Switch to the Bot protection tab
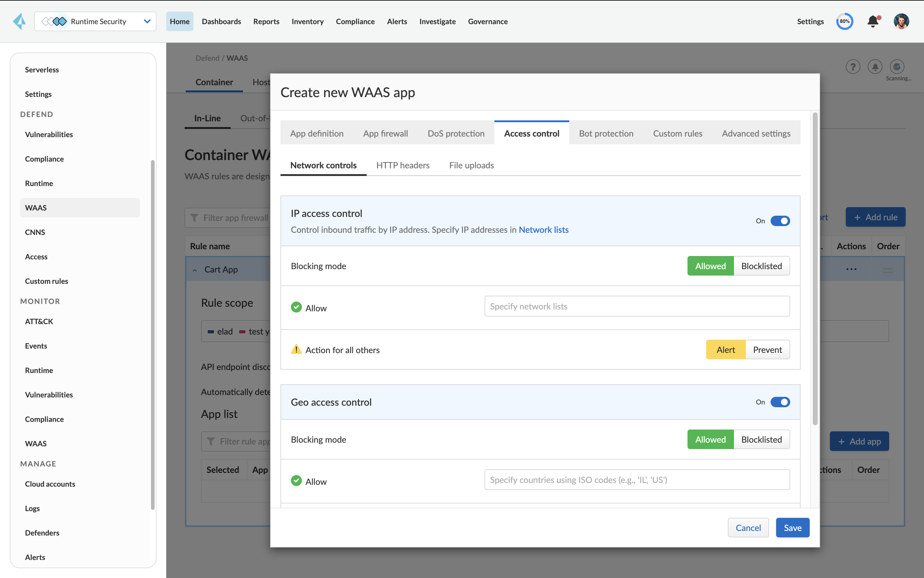This screenshot has height=578, width=924. coord(606,134)
